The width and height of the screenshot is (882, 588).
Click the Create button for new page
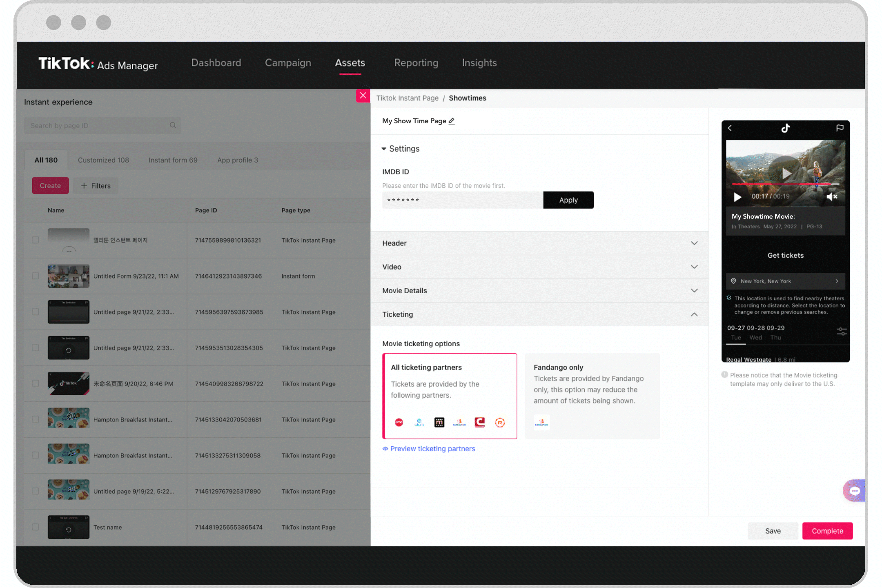pos(50,186)
